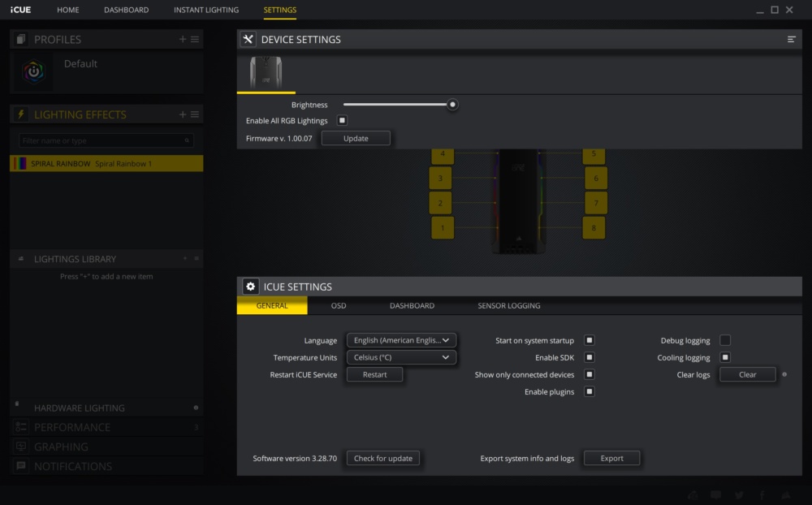This screenshot has height=505, width=812.
Task: Click the firmware Update button
Action: click(356, 138)
